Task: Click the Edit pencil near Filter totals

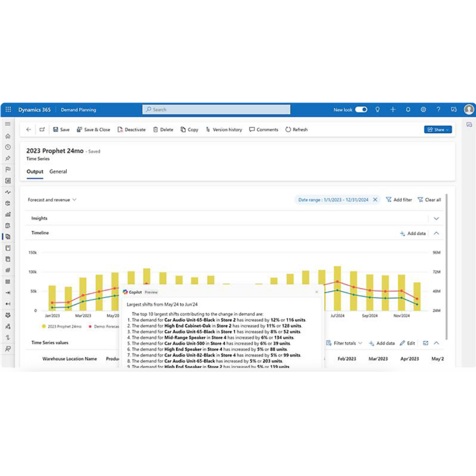Action: click(403, 343)
